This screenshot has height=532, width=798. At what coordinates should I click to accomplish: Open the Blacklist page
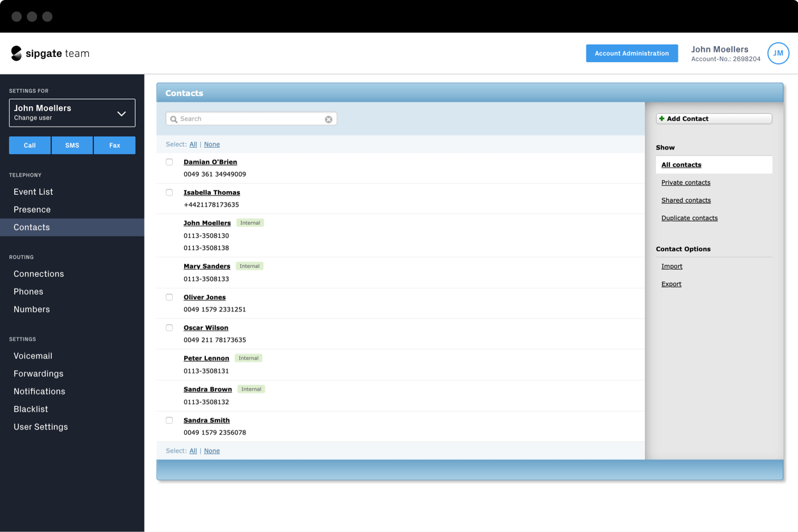click(x=31, y=409)
